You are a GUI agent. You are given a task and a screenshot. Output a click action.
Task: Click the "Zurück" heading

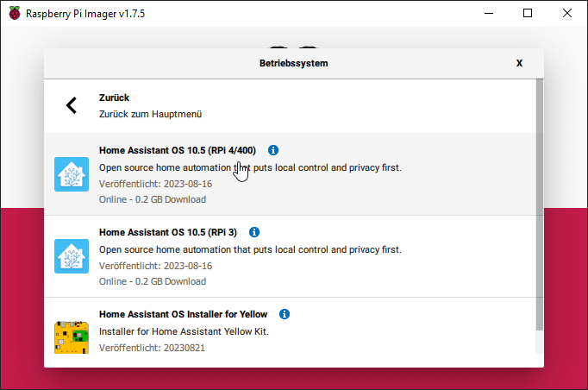[114, 98]
